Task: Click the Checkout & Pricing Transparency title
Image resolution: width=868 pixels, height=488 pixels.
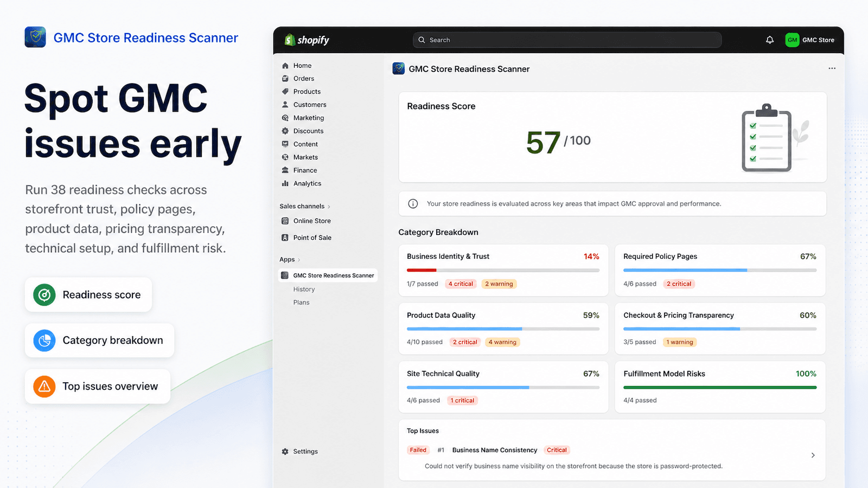Action: (679, 316)
